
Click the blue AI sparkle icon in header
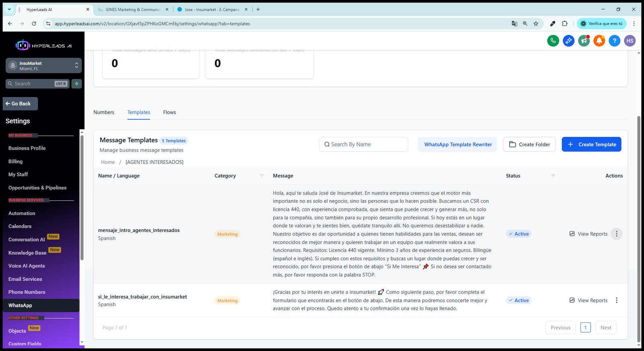pos(568,41)
